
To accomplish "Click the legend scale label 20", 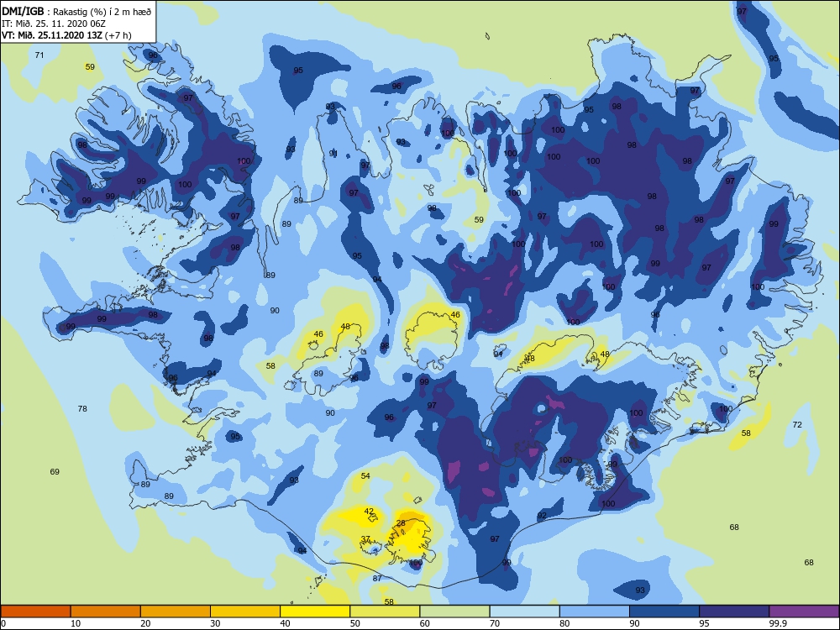I will coord(145,623).
